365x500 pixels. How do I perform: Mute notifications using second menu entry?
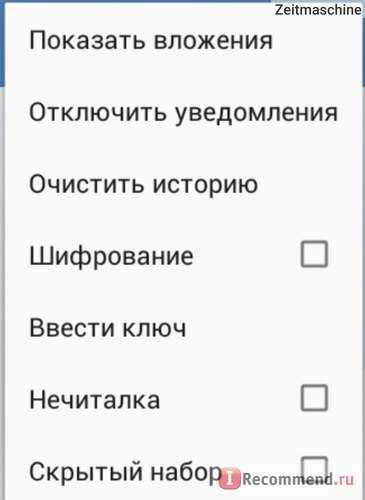pyautogui.click(x=183, y=112)
